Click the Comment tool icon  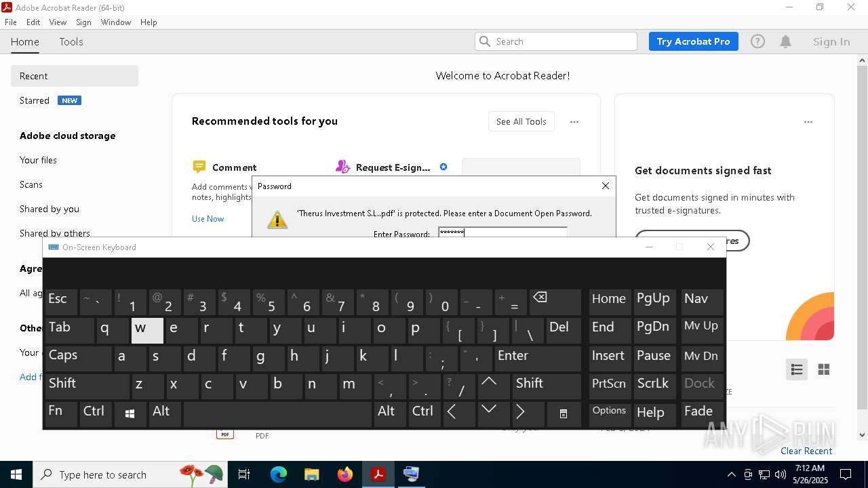pos(199,167)
